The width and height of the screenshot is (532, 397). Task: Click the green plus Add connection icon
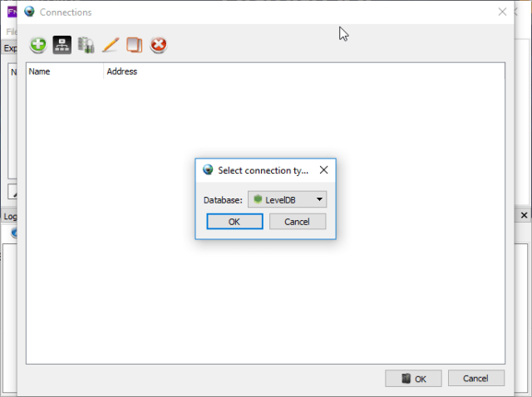pyautogui.click(x=38, y=45)
